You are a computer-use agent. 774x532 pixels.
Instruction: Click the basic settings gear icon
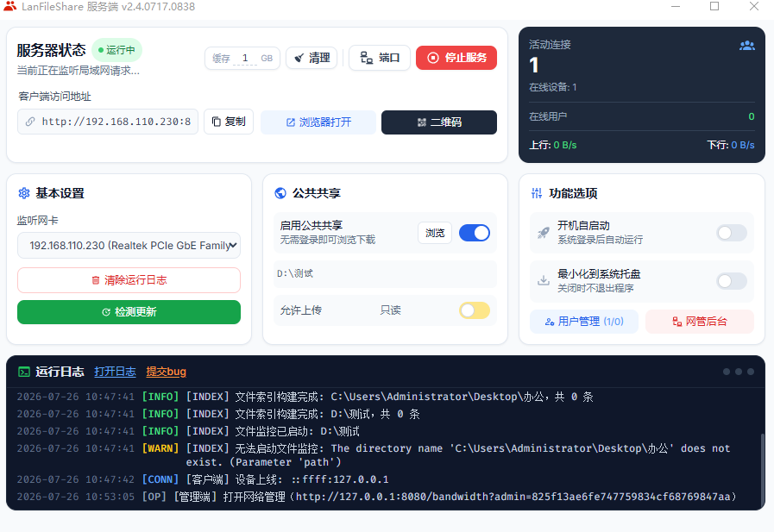pyautogui.click(x=23, y=193)
